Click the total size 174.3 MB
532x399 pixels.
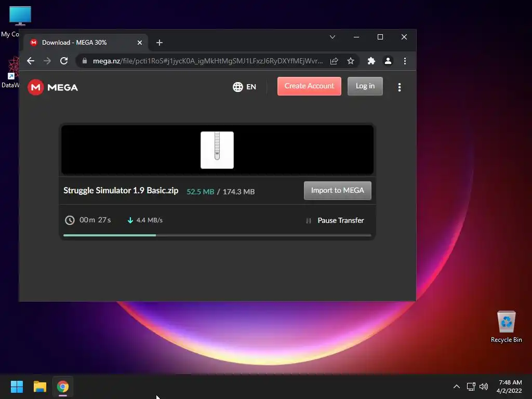pyautogui.click(x=238, y=192)
